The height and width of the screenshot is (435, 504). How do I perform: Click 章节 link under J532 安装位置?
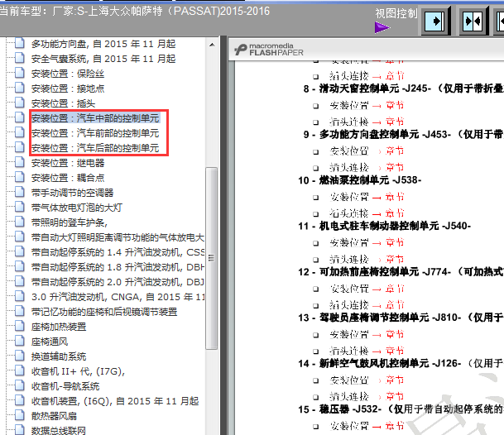pyautogui.click(x=395, y=426)
